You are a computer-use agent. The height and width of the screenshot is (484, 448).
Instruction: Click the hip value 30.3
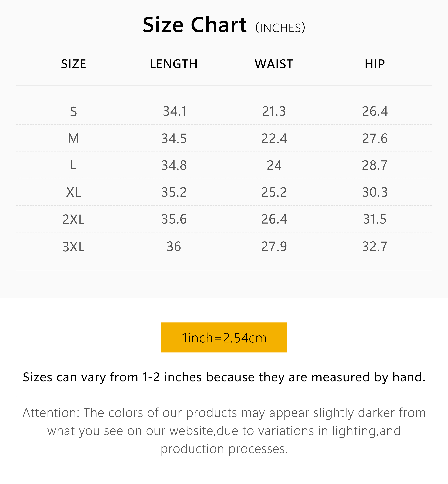375,192
